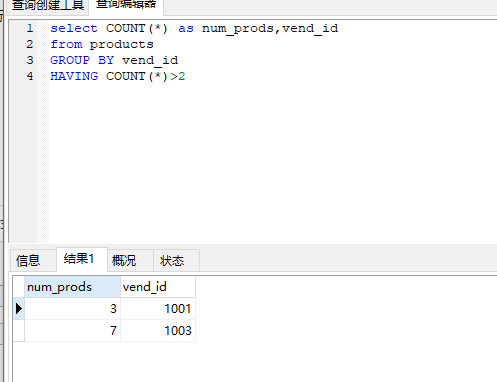
Task: Click empty area of the query editor
Action: click(267, 160)
